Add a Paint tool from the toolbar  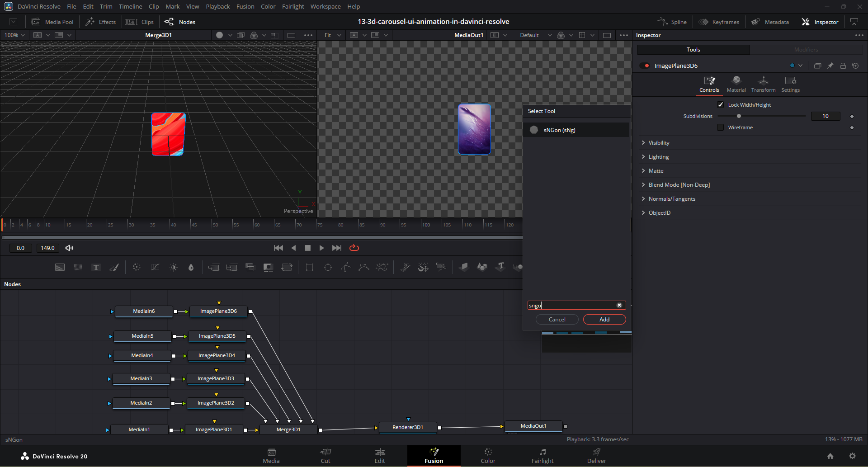[114, 267]
